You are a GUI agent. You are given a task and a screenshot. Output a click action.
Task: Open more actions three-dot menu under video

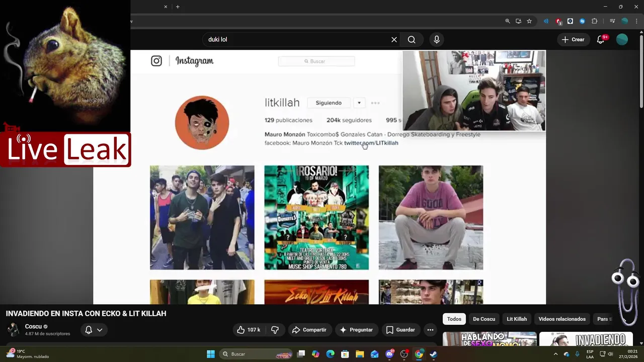coord(430,330)
